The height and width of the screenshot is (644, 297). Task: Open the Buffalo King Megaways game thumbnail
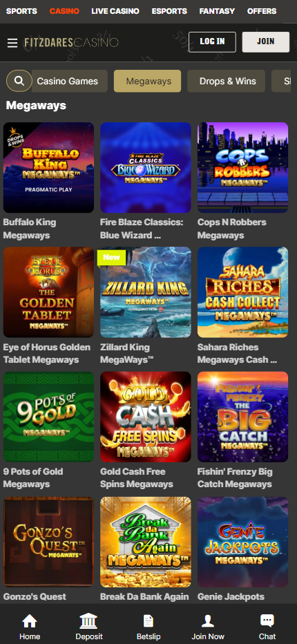pos(48,168)
